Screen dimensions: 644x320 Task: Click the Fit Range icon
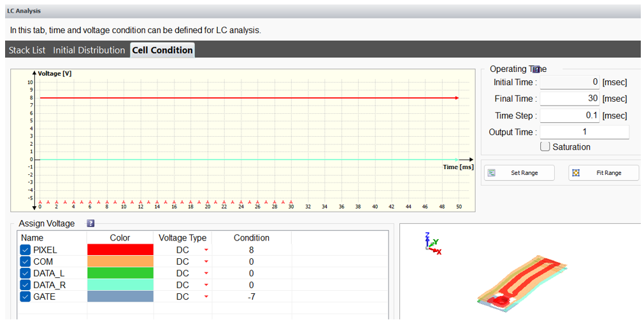[x=576, y=173]
